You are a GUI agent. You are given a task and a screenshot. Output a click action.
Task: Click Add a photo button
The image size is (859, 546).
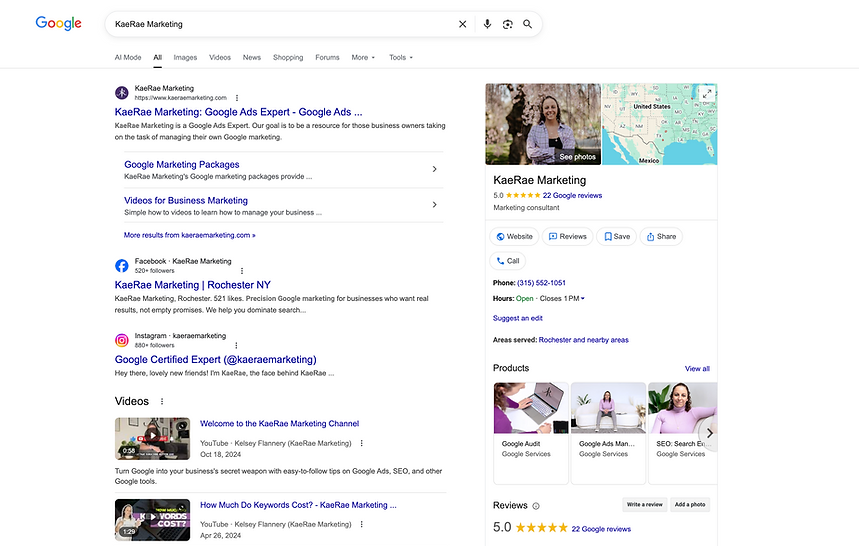690,504
